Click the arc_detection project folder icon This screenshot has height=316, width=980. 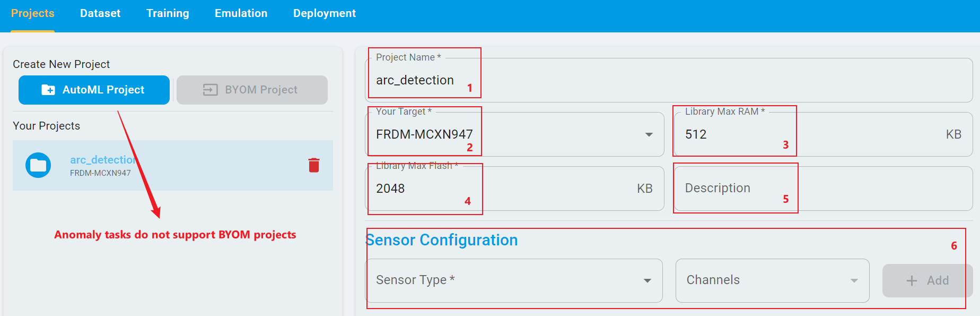click(x=38, y=165)
